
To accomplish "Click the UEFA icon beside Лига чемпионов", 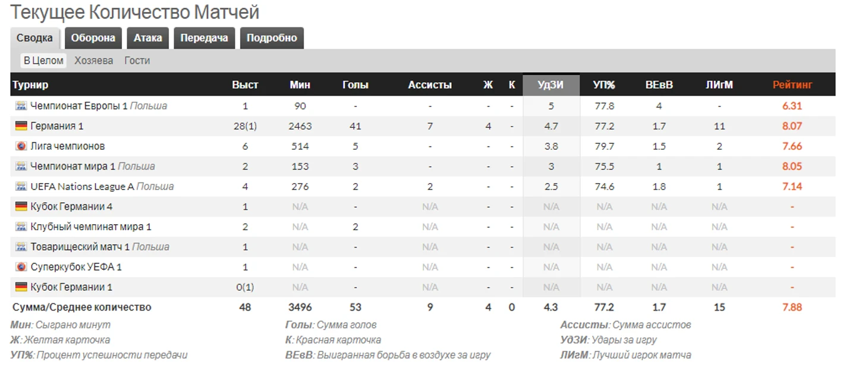I will pyautogui.click(x=21, y=146).
